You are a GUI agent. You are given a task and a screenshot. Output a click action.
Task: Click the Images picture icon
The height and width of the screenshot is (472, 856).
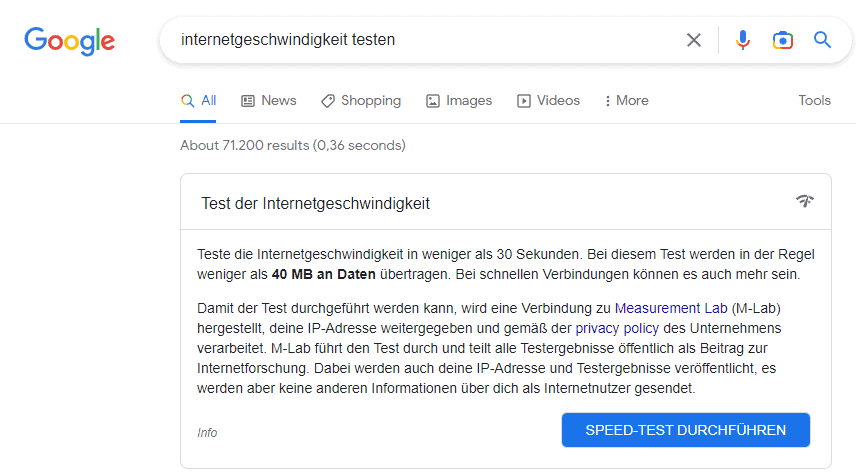[x=432, y=101]
